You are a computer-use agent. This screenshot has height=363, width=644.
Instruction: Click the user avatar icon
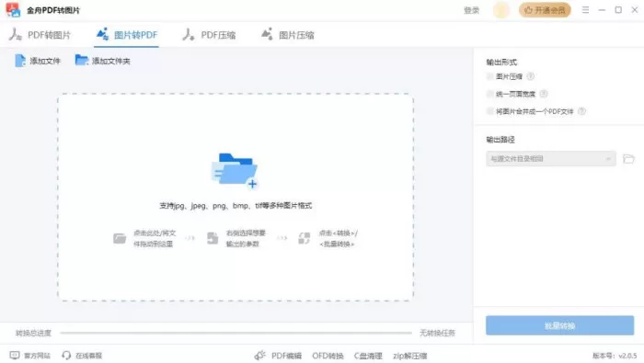pos(501,10)
